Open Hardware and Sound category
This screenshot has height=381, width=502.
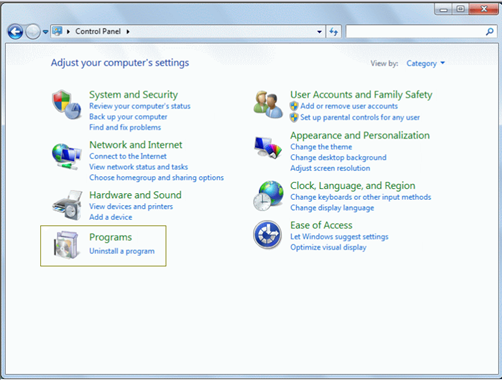pos(135,195)
